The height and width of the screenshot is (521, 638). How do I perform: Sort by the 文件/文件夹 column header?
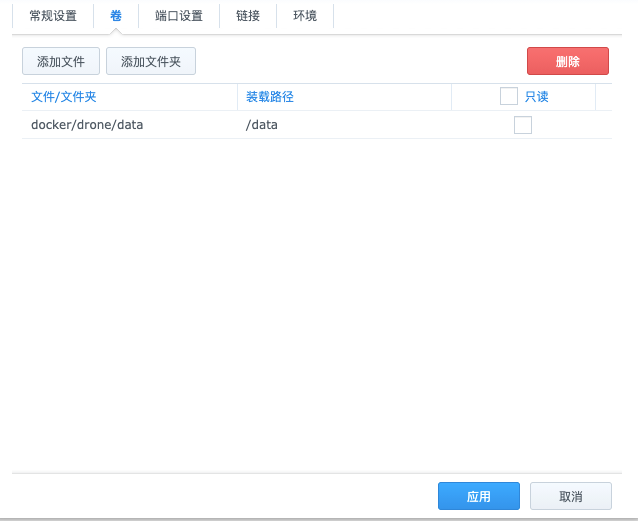pyautogui.click(x=64, y=97)
